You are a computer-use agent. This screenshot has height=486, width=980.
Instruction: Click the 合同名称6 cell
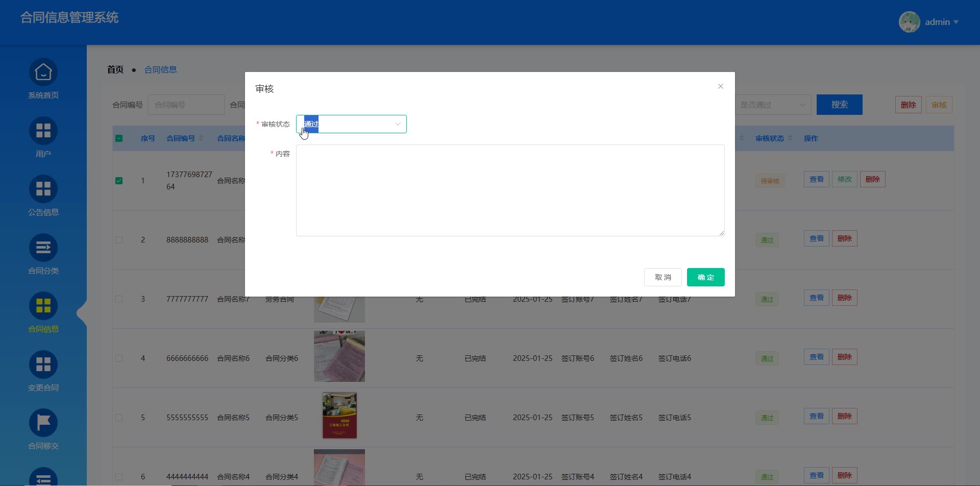[x=233, y=358]
